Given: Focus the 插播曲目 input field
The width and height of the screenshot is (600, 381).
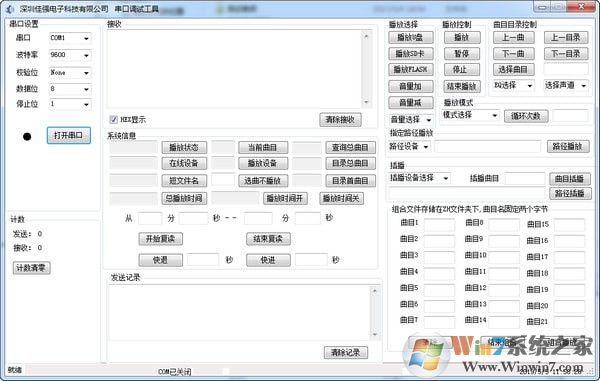Looking at the screenshot, I should pyautogui.click(x=525, y=179).
